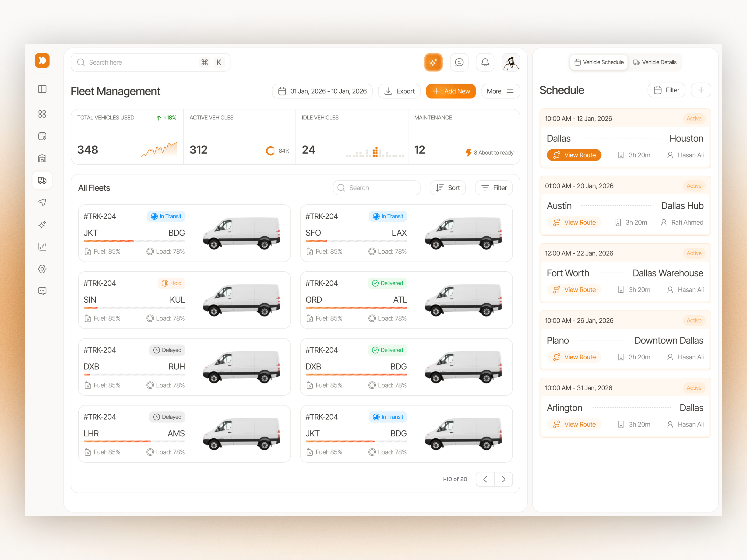This screenshot has width=747, height=560.
Task: Open the notifications bell icon
Action: 485,63
